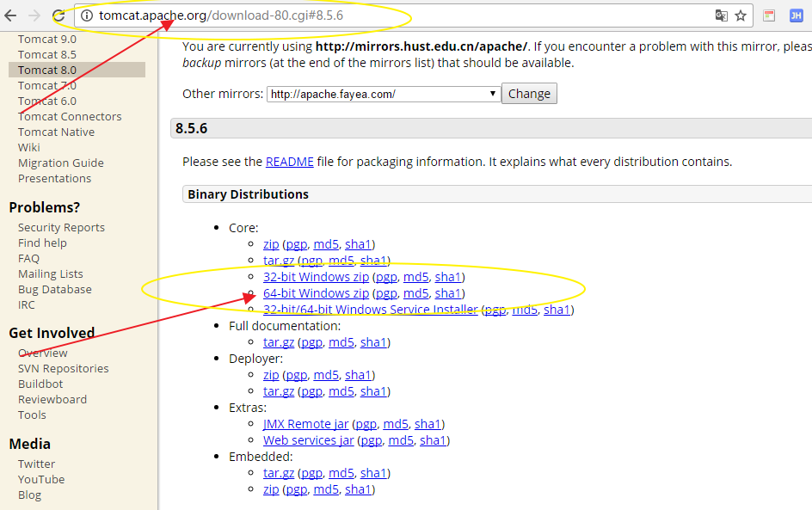Open Migration Guide sidebar link
Screen dimensions: 812x510
point(61,163)
